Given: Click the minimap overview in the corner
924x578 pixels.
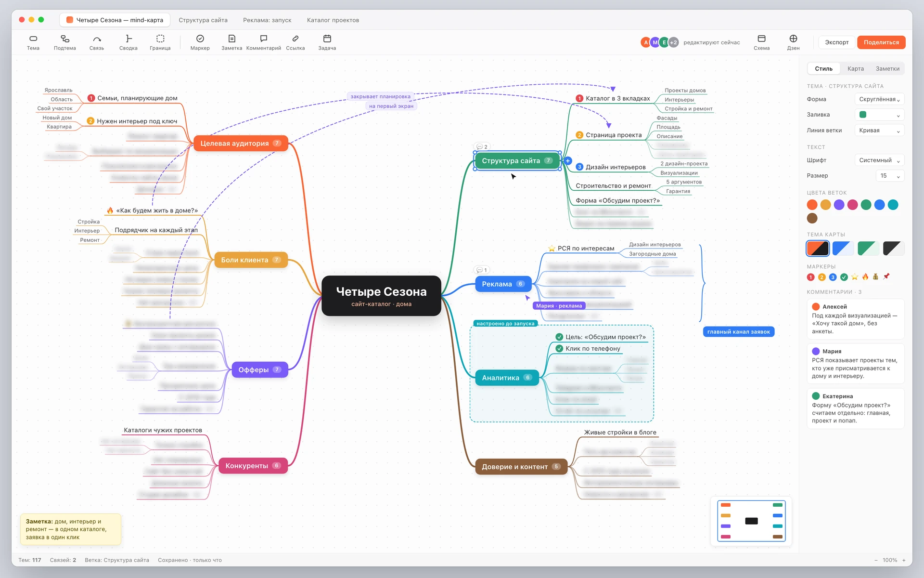Looking at the screenshot, I should [751, 521].
